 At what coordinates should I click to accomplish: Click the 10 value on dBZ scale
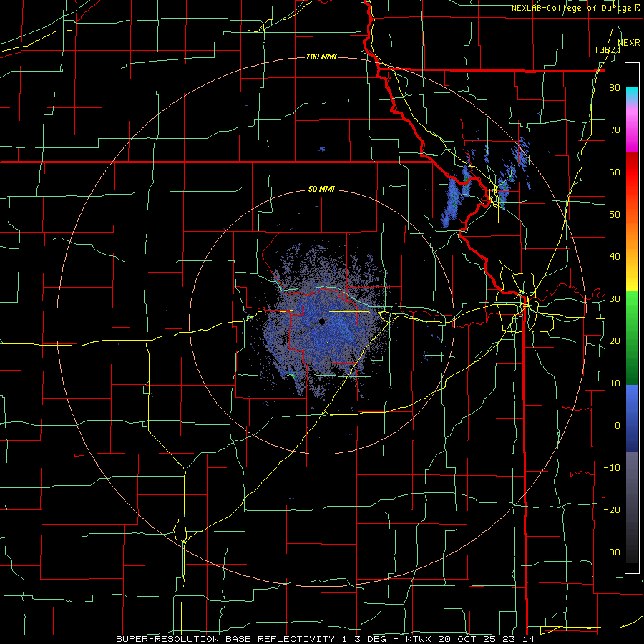click(x=615, y=384)
